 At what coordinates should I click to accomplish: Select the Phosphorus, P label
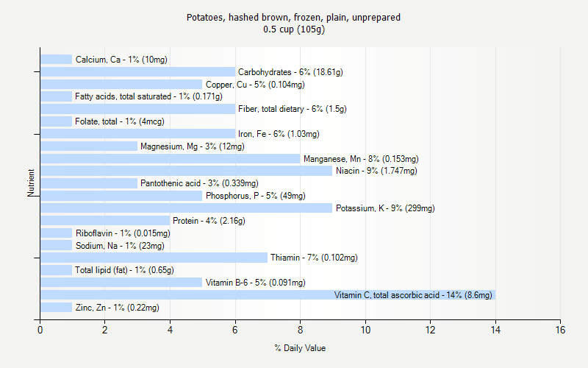coord(255,196)
